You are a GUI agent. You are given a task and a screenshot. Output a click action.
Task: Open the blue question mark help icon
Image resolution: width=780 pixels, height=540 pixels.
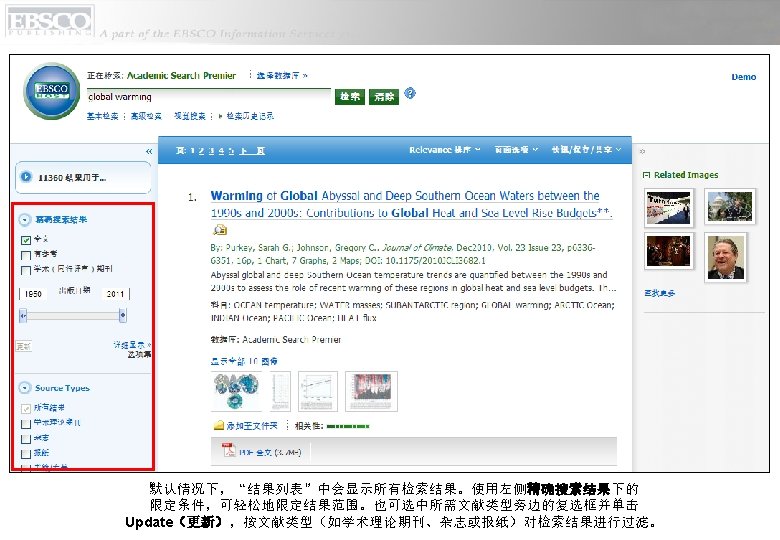(x=409, y=93)
